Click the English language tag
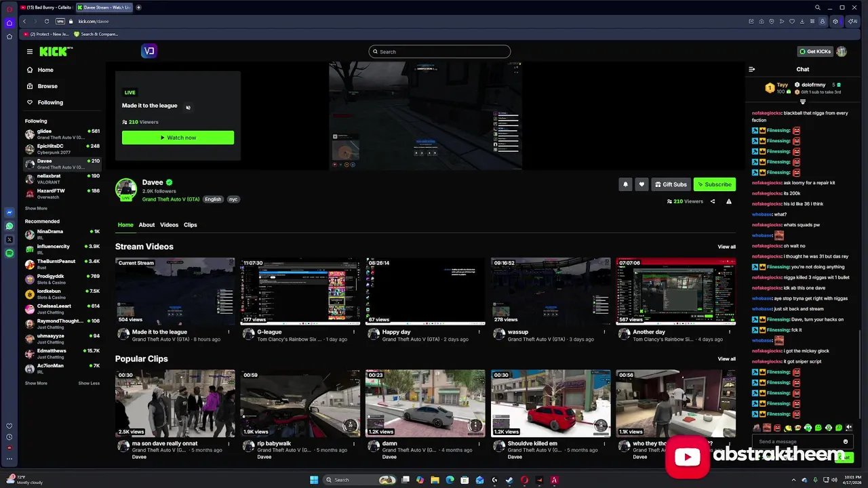 point(213,199)
